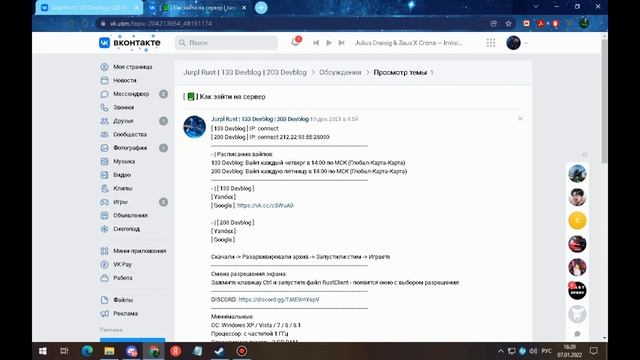Open the first chat avatar in sidebar
640x360 pixels.
coord(577,173)
